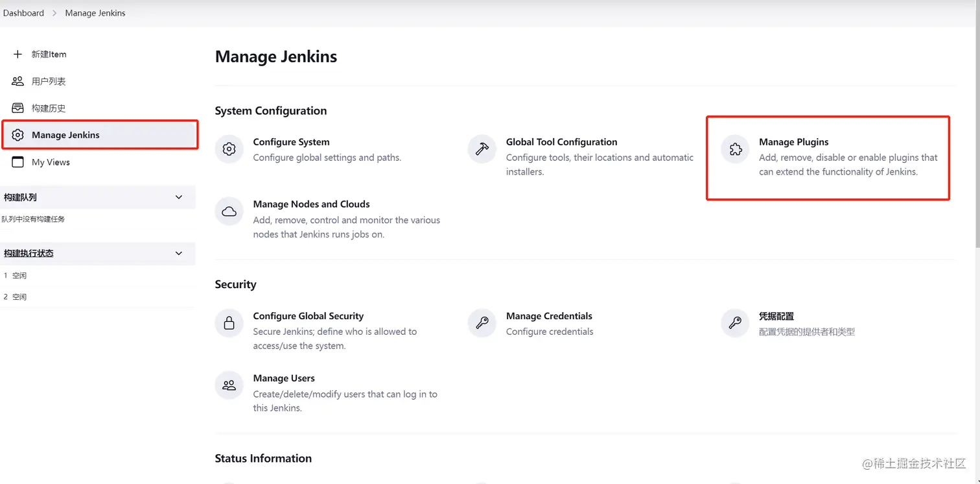Go to the Dashboard breadcrumb
Image resolution: width=980 pixels, height=484 pixels.
(x=24, y=13)
